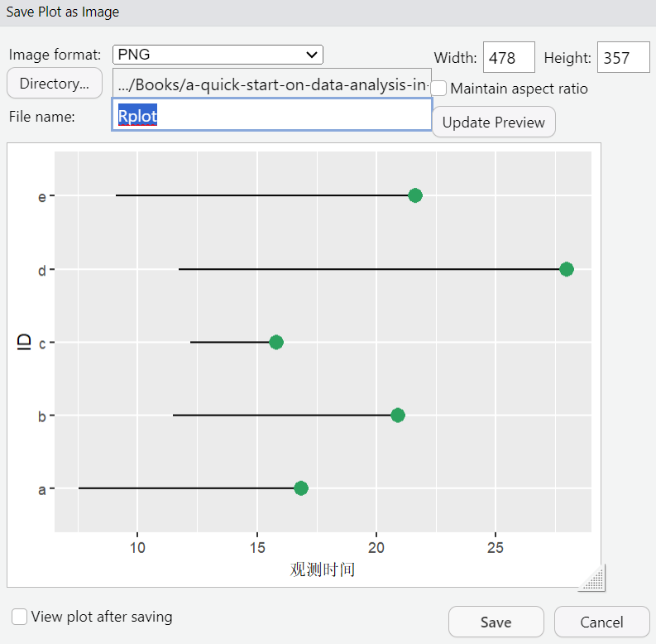Click the green dot for ID c
Screen dimensions: 656x644
pos(276,342)
